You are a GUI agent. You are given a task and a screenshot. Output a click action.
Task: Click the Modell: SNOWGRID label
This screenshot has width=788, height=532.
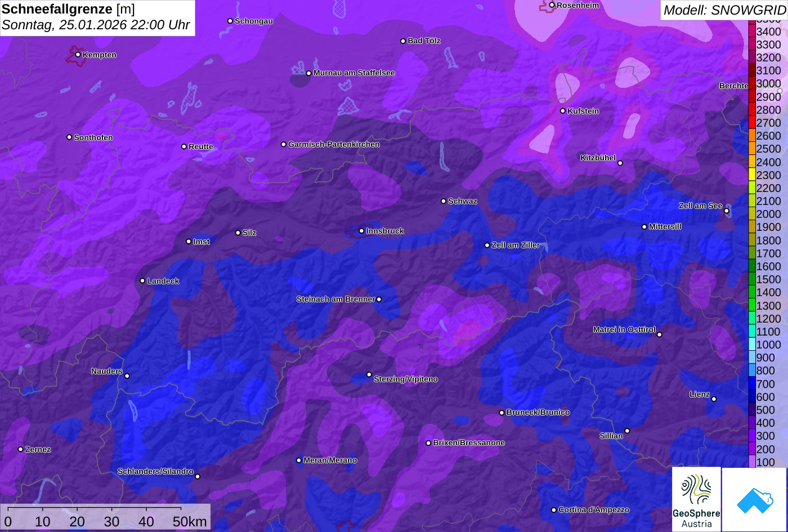pos(724,10)
